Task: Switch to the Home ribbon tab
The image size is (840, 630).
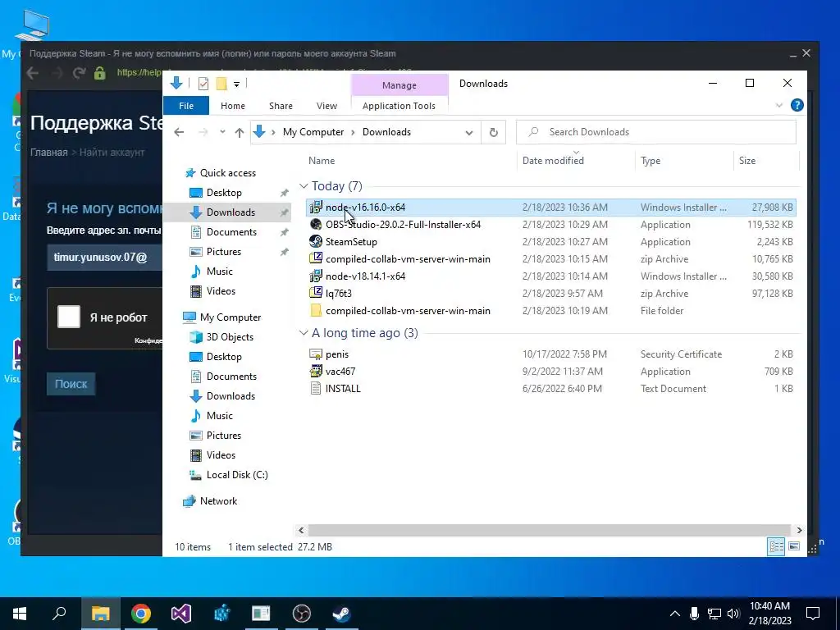Action: [x=232, y=106]
